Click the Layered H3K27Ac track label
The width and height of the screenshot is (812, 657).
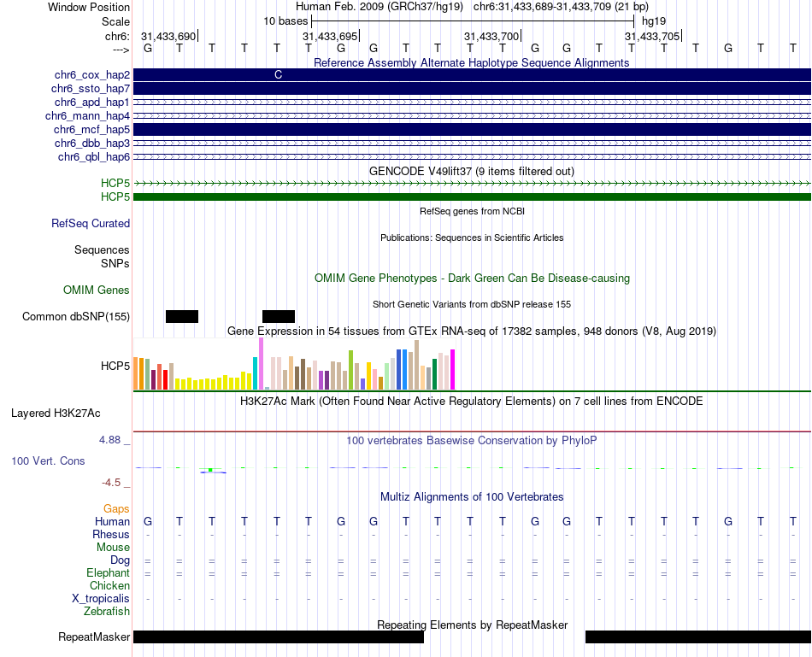pos(56,414)
